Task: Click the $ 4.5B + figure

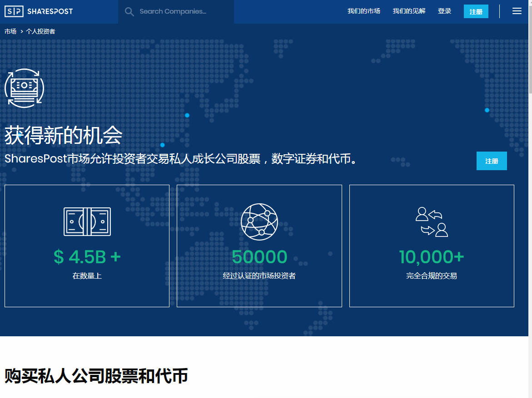Action: [87, 256]
